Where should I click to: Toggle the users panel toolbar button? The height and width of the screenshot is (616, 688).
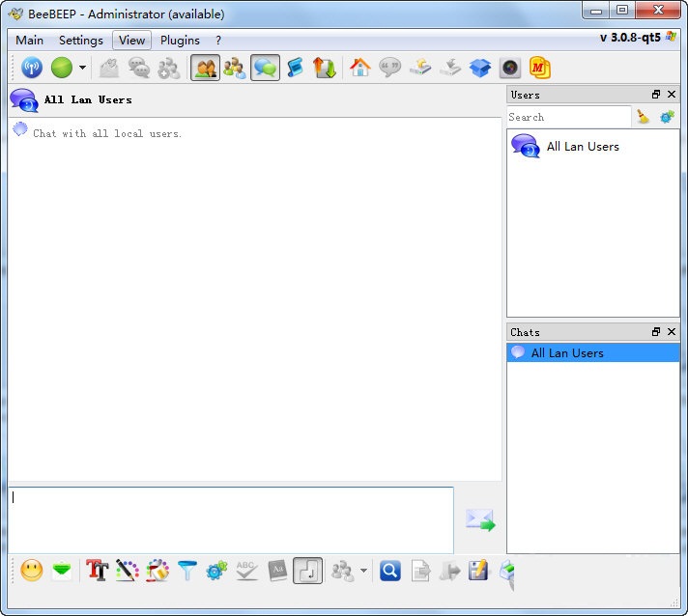[205, 68]
